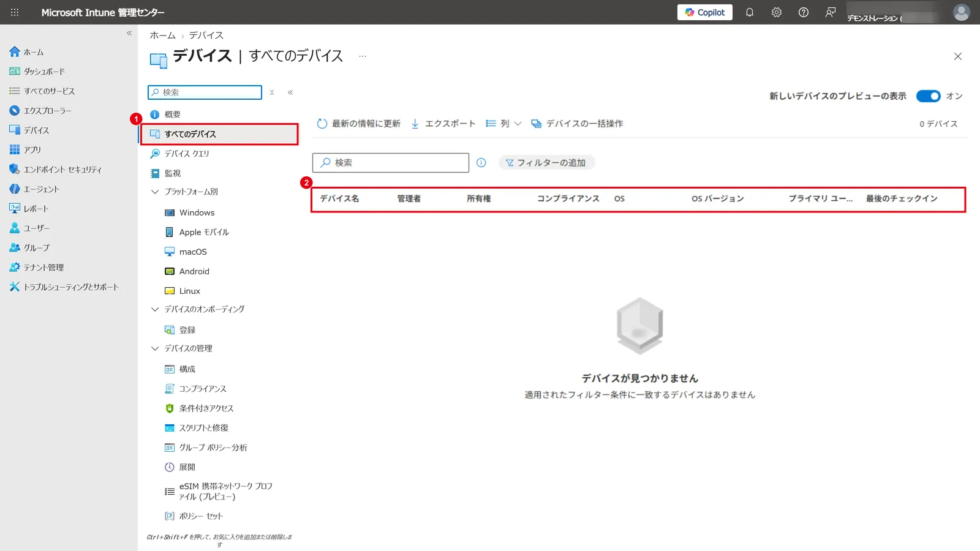Open 展開 in the resource menu
Screen dimensions: 980x551
[180, 467]
